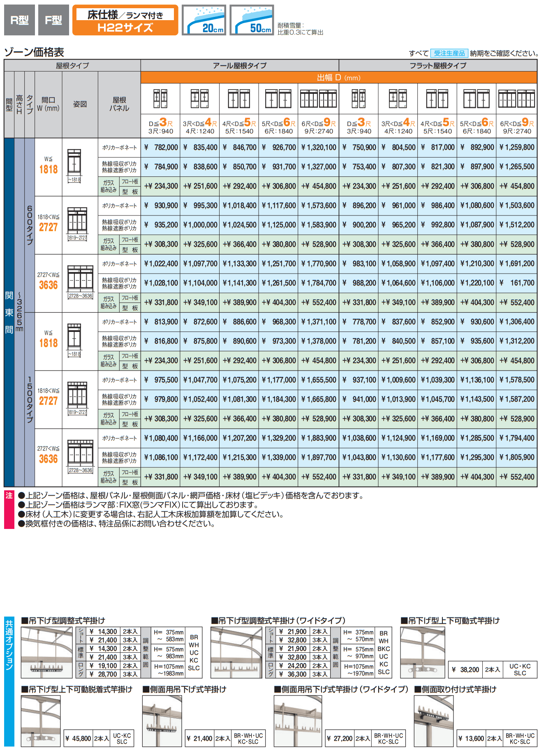The height and width of the screenshot is (756, 546).
Task: Click the 600タイプ 3636 姿図 drawing
Action: pos(80,282)
